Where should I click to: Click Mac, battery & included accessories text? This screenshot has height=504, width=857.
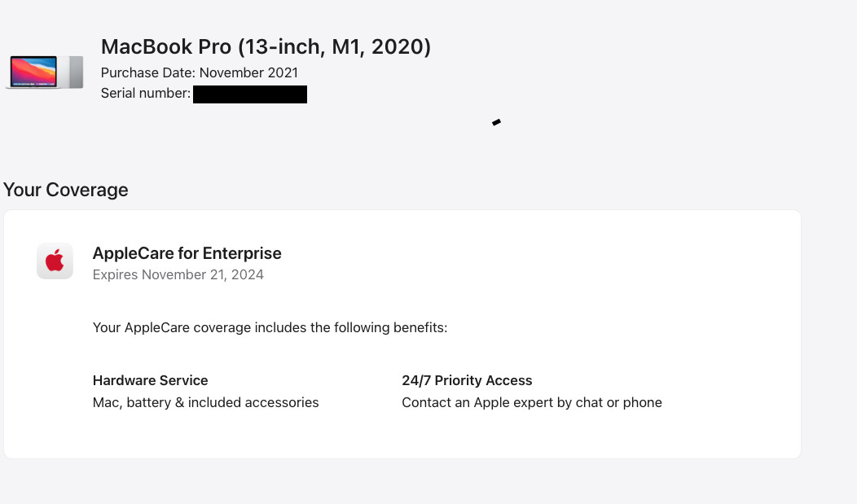205,402
